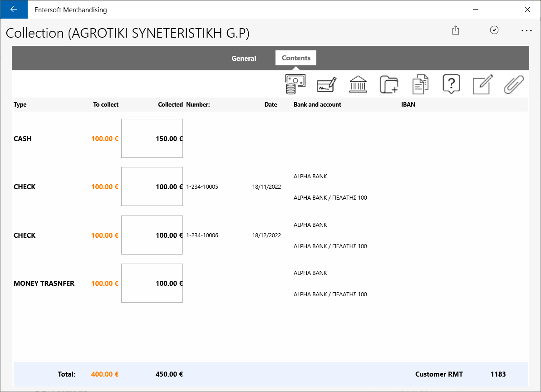Click the copy documents icon

(x=420, y=84)
